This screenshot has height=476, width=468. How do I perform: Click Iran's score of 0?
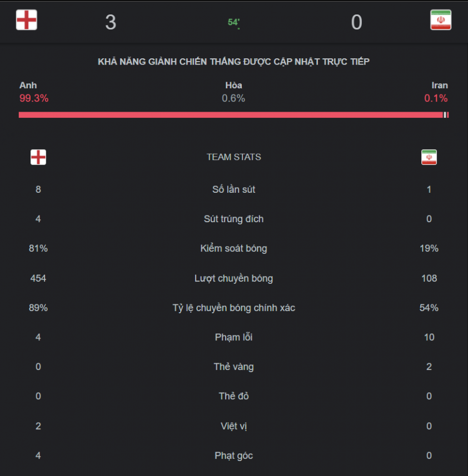[356, 22]
